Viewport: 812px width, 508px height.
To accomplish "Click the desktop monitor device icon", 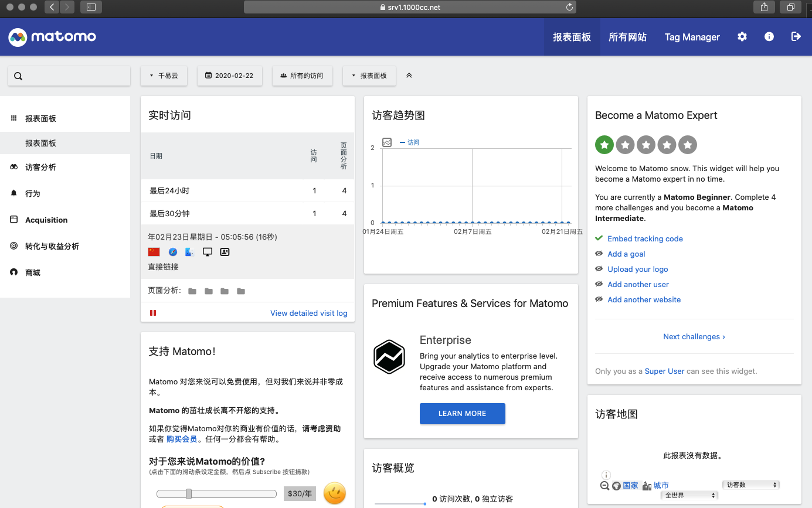I will pos(207,252).
